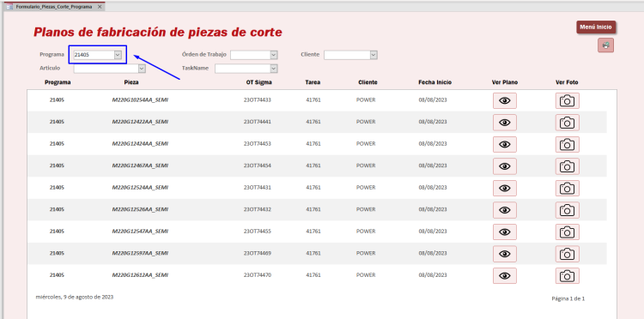
Task: Click into the Cliente filter field
Action: click(x=347, y=55)
